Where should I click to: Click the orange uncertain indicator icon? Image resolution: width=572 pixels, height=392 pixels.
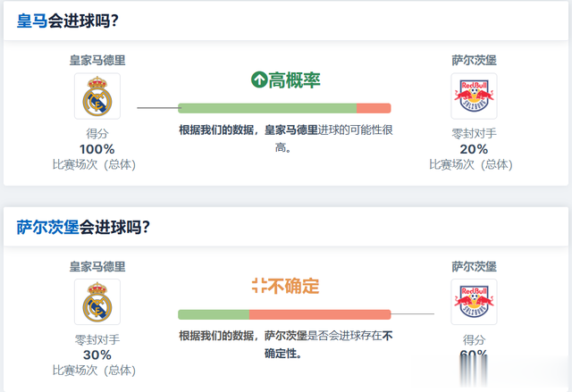[x=259, y=285]
